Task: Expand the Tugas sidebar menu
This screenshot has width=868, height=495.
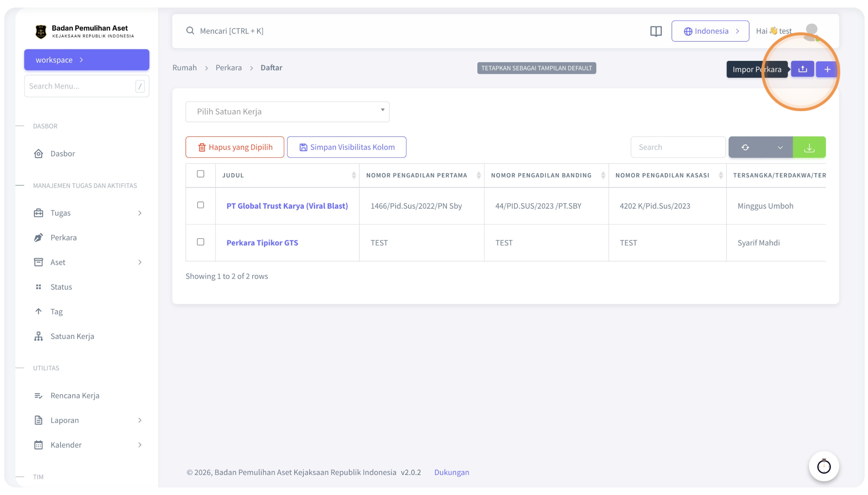Action: pyautogui.click(x=87, y=213)
